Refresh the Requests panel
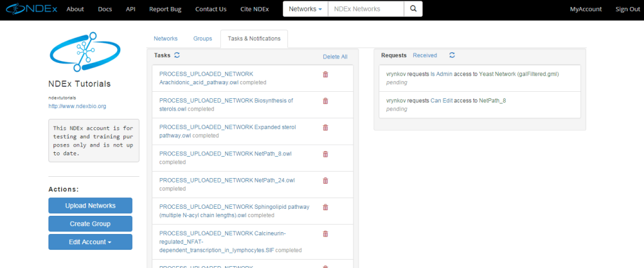The image size is (644, 268). click(452, 55)
